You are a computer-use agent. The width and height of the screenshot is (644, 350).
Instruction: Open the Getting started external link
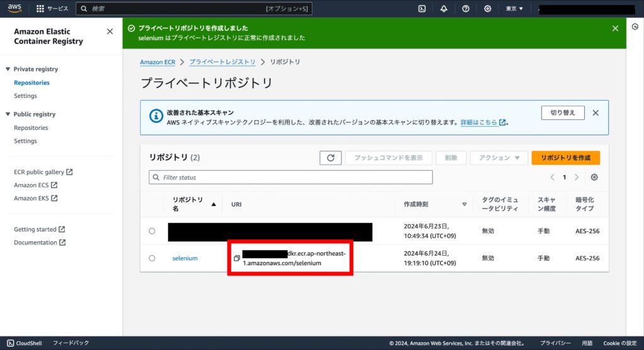tap(40, 229)
